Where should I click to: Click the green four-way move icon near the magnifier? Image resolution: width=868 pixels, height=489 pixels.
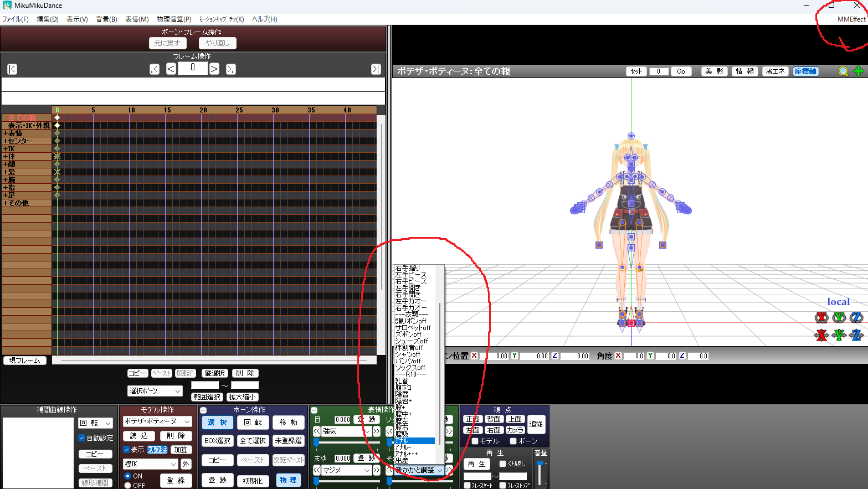pyautogui.click(x=859, y=71)
